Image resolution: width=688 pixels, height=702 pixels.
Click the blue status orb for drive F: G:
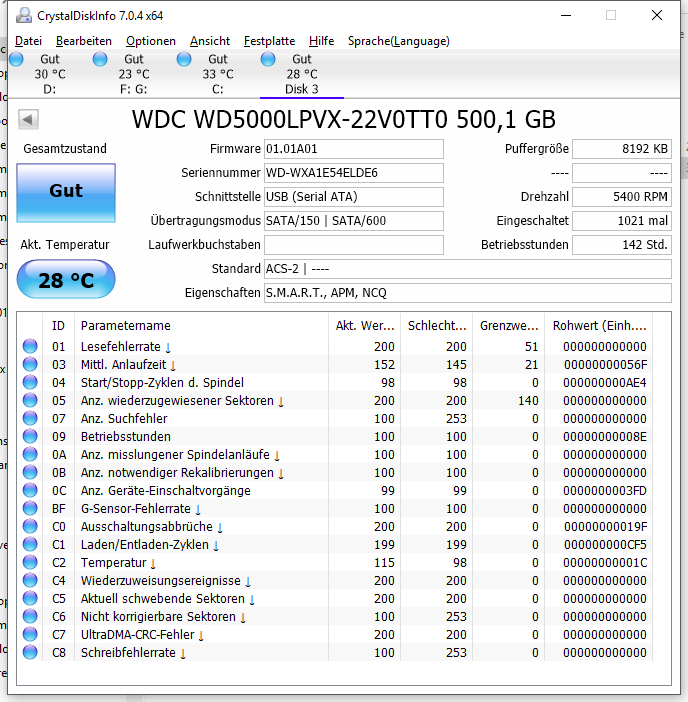[x=100, y=59]
